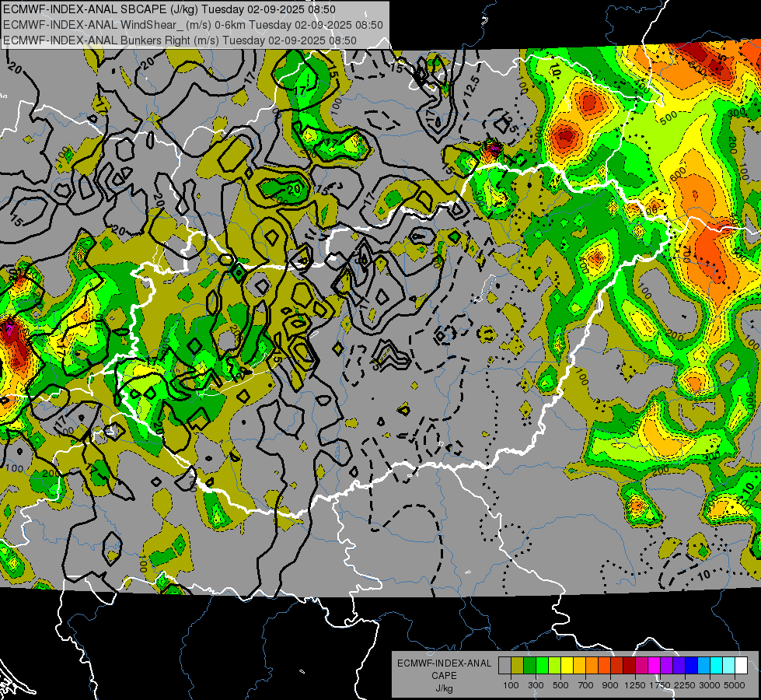Image resolution: width=761 pixels, height=700 pixels.
Task: Select the legend label ECMWF-INDEX-ANAL
Action: pos(445,663)
